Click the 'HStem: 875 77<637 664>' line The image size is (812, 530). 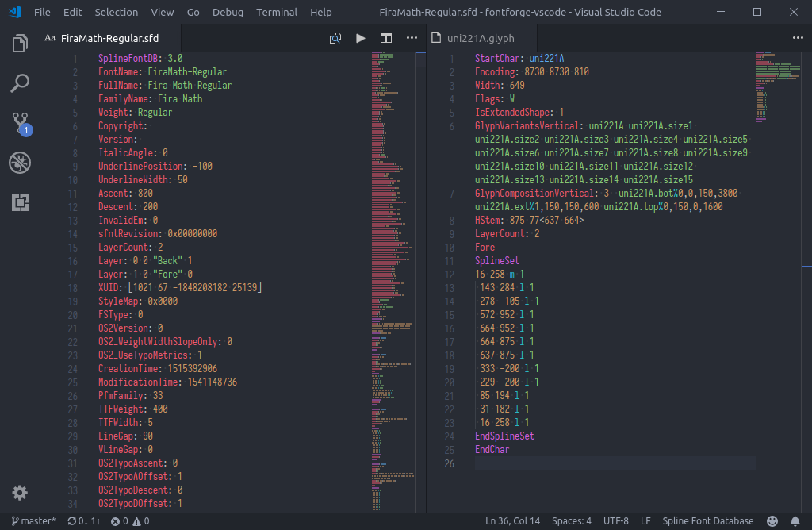click(x=529, y=221)
